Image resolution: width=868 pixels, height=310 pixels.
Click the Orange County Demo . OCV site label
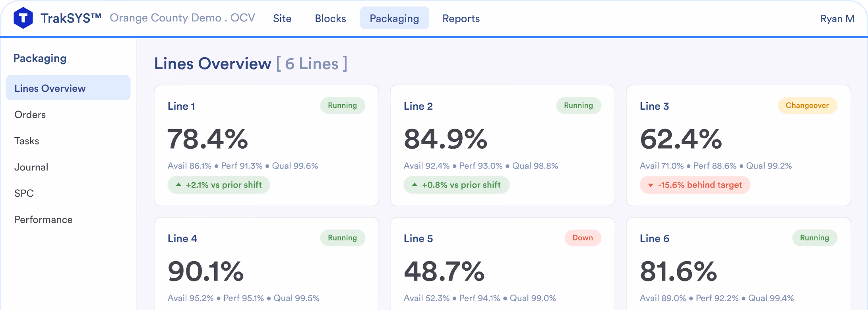[182, 18]
